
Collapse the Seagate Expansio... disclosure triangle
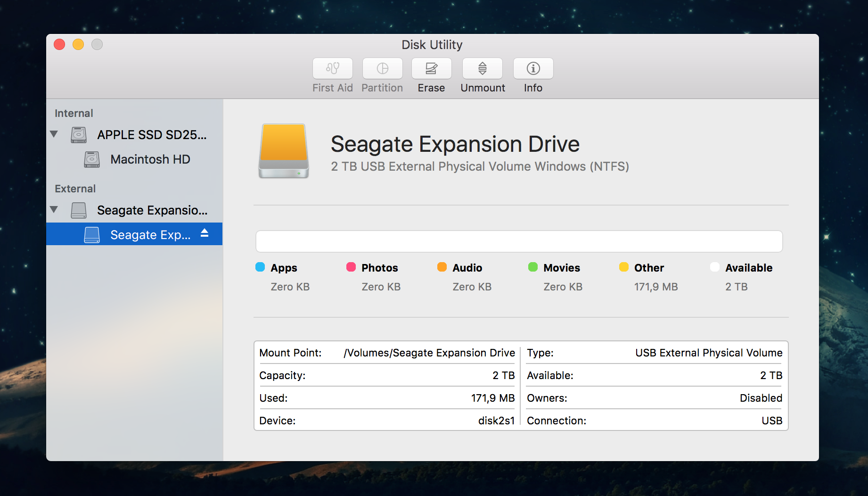(x=54, y=209)
